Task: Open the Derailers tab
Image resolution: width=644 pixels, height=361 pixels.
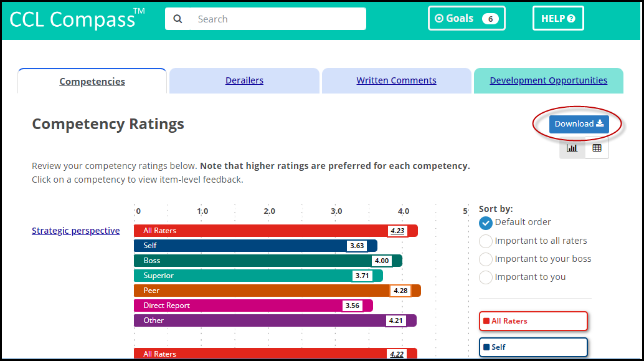Action: click(x=244, y=80)
